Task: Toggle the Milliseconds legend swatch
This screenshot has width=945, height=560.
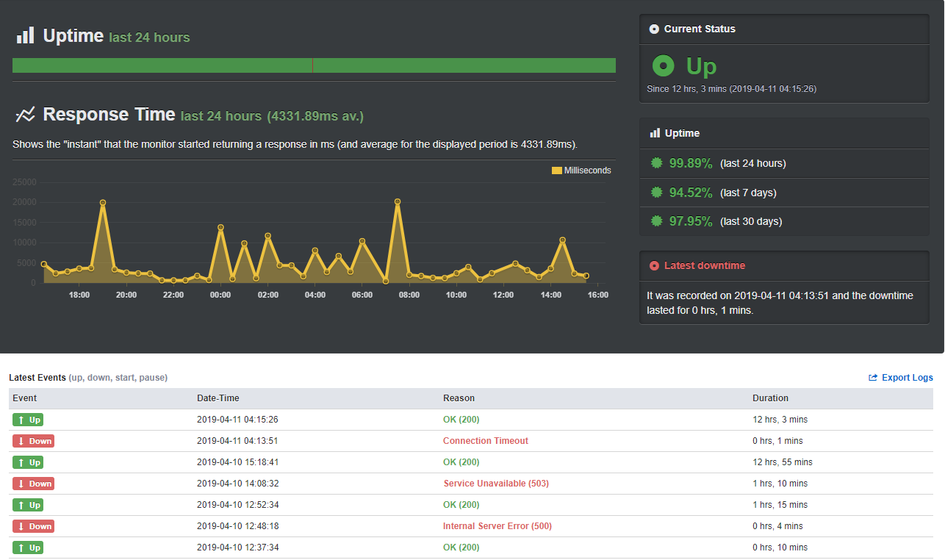Action: (x=556, y=170)
